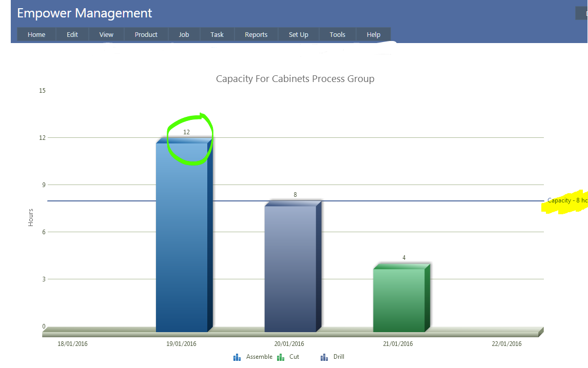Open the View menu
This screenshot has width=588, height=368.
pyautogui.click(x=106, y=34)
